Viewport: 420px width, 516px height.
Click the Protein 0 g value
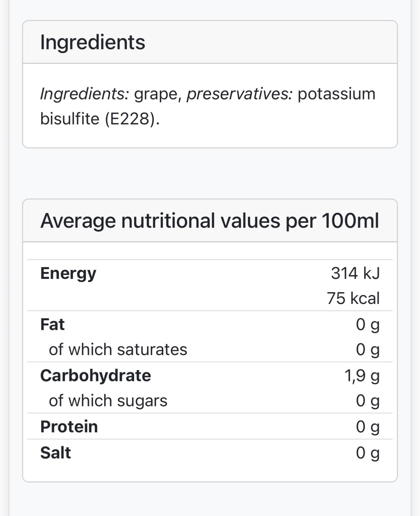point(367,427)
